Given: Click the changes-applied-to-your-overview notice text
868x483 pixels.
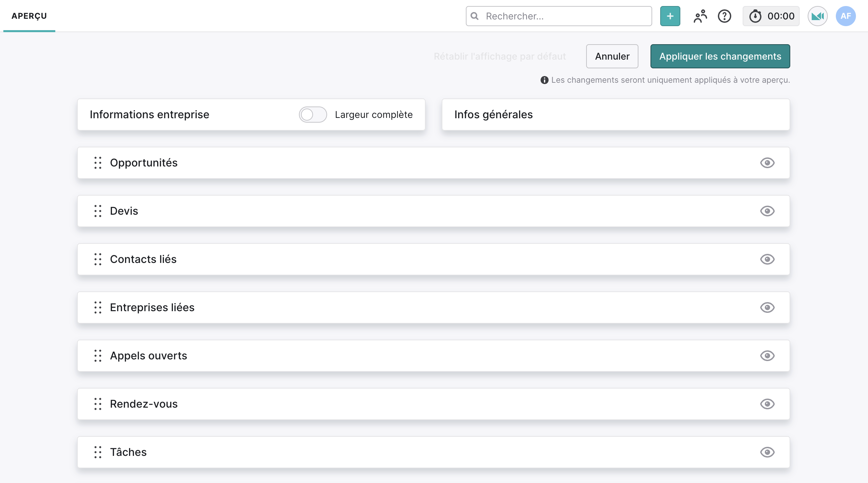Looking at the screenshot, I should pyautogui.click(x=671, y=80).
